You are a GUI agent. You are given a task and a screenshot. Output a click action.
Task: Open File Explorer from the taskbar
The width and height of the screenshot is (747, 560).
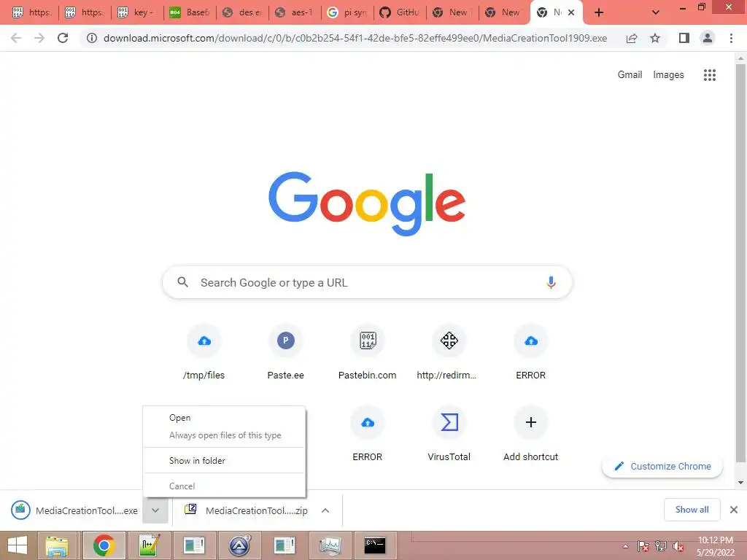(x=57, y=545)
